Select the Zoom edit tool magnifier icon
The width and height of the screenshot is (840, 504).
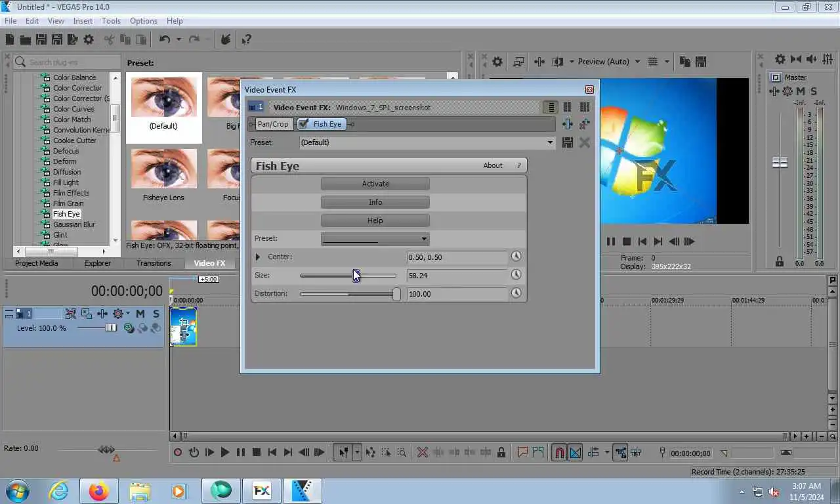(x=402, y=452)
